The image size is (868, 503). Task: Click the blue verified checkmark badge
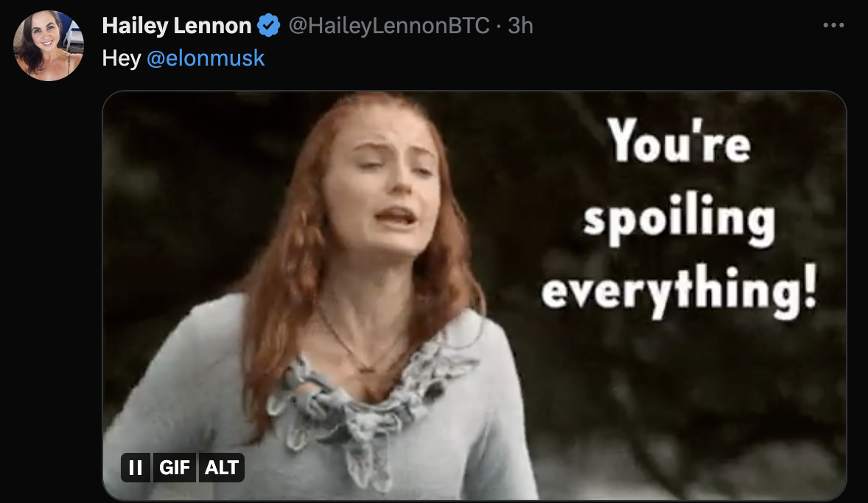(268, 27)
